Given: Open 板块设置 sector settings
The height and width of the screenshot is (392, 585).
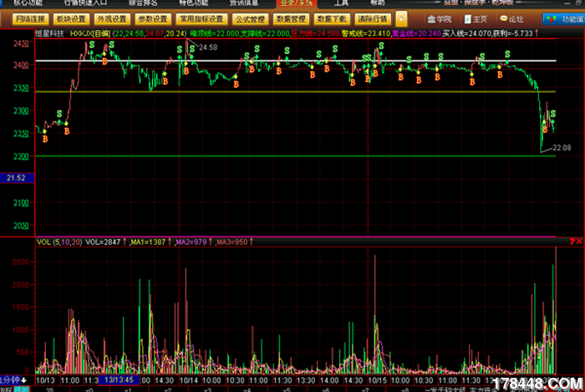Looking at the screenshot, I should (x=71, y=18).
